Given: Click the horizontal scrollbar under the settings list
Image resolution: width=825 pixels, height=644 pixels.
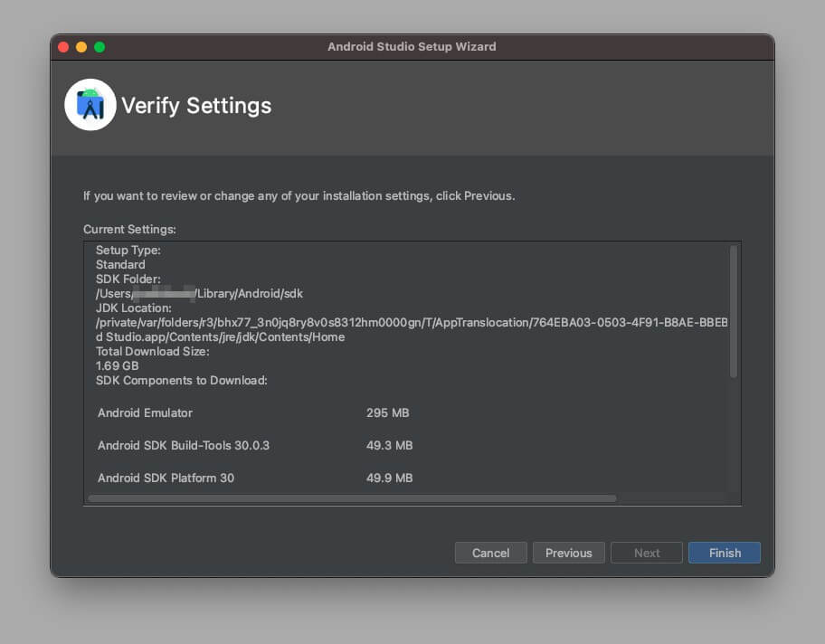Looking at the screenshot, I should (353, 498).
